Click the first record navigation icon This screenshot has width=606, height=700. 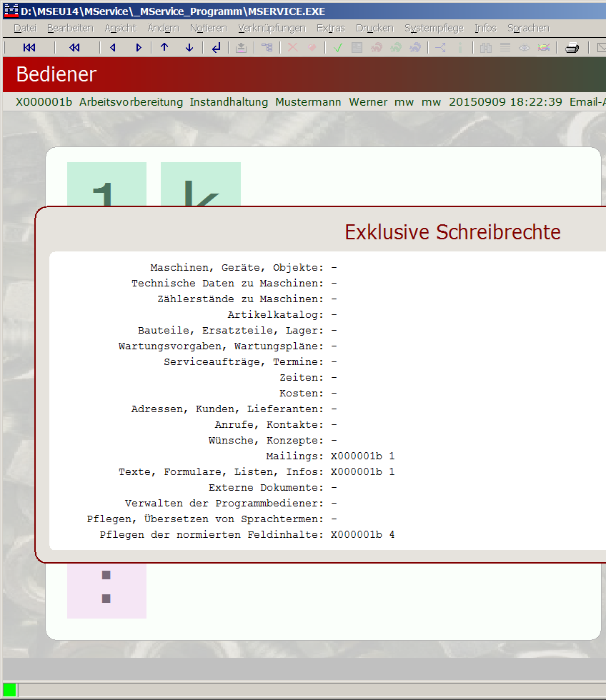tap(29, 47)
